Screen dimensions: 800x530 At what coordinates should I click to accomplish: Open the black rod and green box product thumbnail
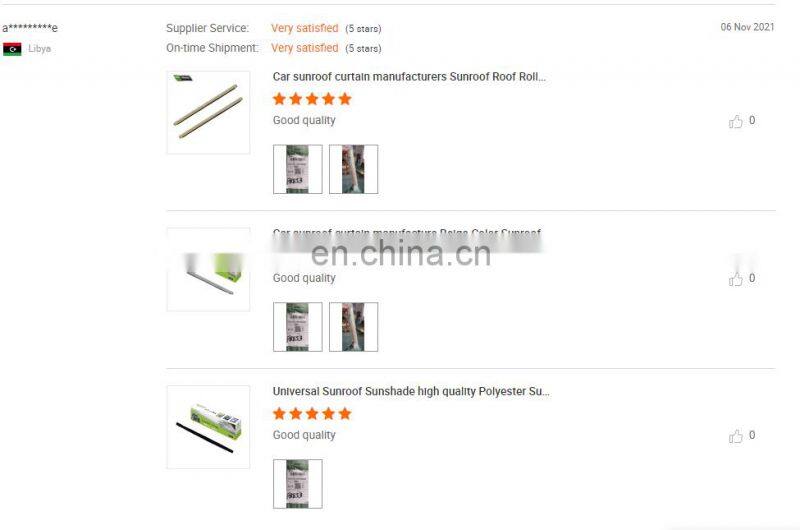click(208, 427)
